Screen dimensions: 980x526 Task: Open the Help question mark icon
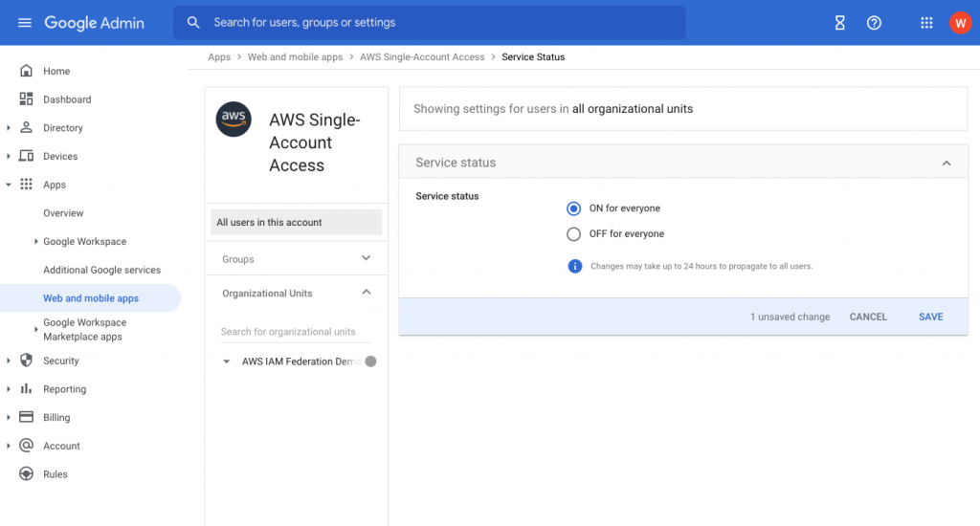coord(874,23)
